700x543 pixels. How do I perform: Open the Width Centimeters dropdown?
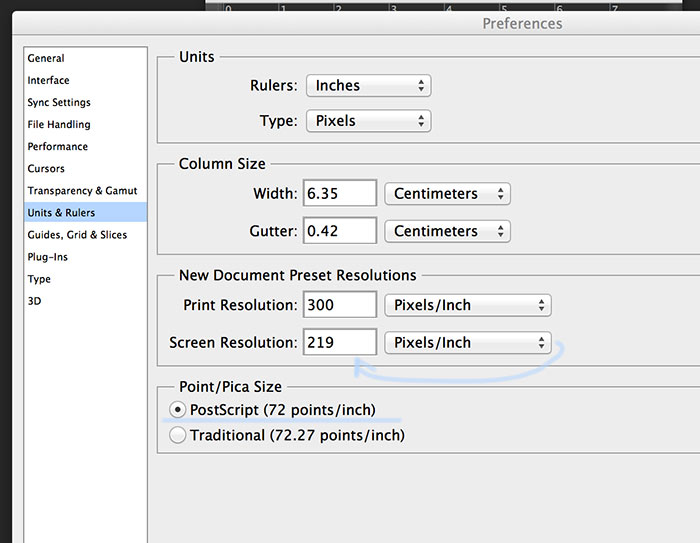(x=447, y=194)
